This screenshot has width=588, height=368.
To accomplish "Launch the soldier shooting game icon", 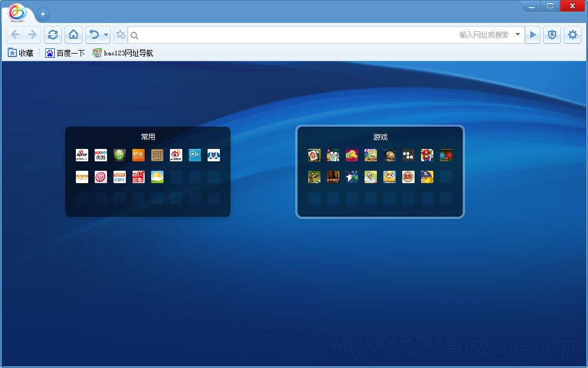I will (x=314, y=177).
